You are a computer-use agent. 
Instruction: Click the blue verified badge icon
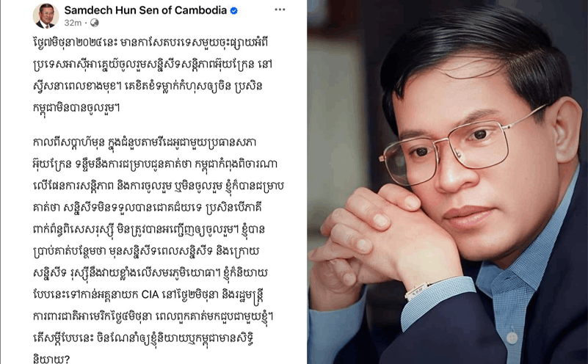233,10
